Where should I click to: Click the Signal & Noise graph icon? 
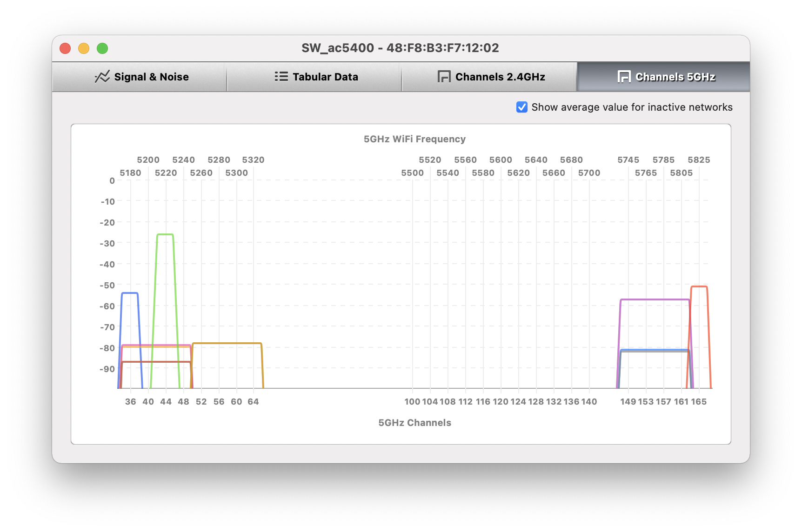click(102, 77)
